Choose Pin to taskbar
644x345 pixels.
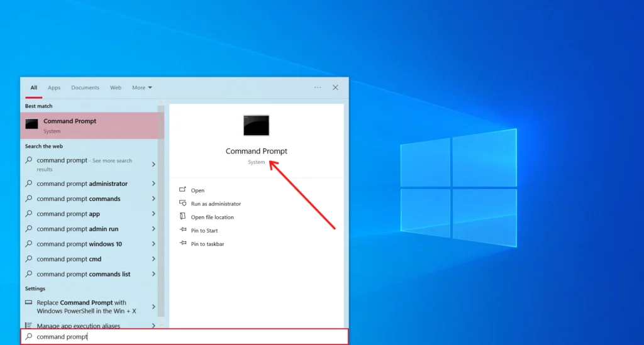[x=208, y=244]
